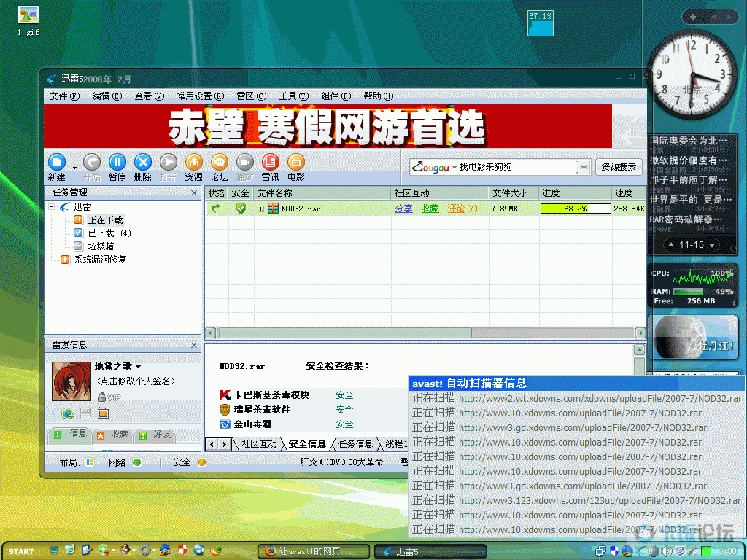Switch to the 任务信息 tab
This screenshot has width=747, height=560.
click(x=355, y=444)
